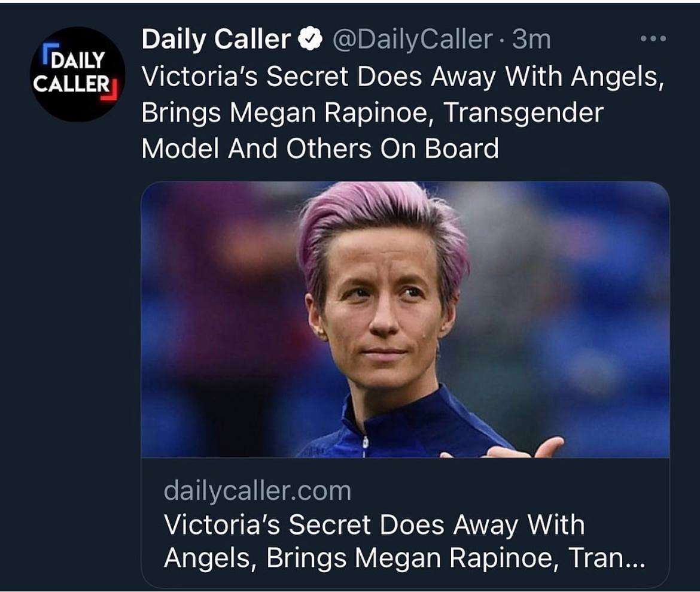
Task: Click the Daily Caller display name
Action: 216,40
